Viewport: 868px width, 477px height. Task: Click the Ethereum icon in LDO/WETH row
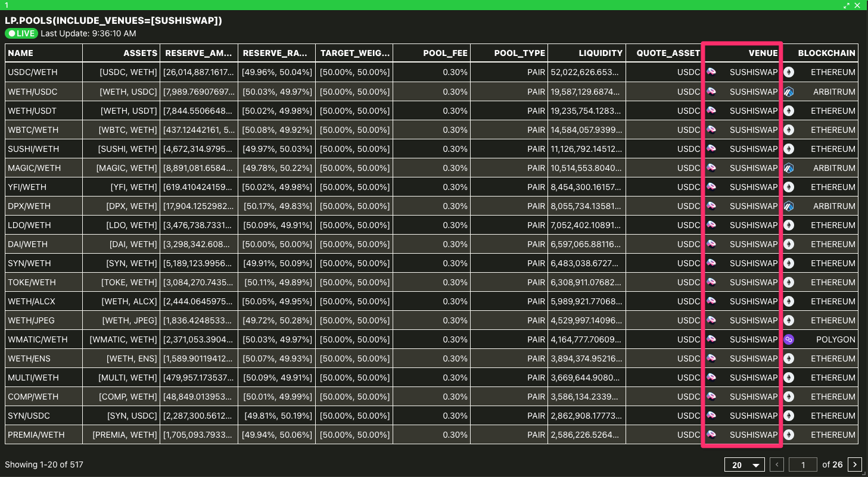click(789, 225)
